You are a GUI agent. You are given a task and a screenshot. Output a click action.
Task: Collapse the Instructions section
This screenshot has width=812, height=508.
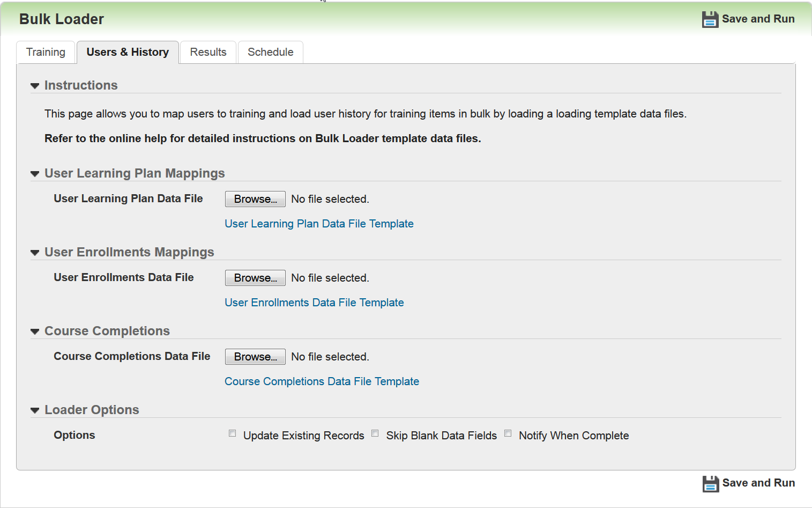tap(35, 86)
